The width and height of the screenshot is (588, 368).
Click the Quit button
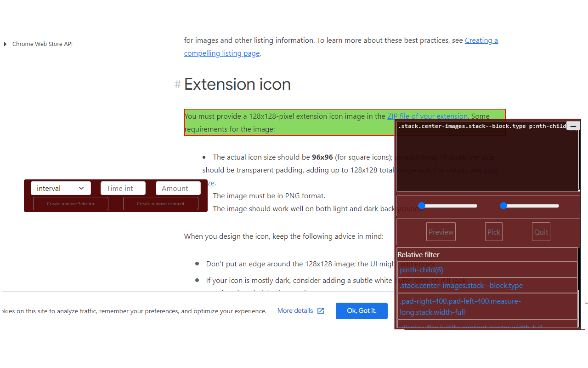pos(541,231)
